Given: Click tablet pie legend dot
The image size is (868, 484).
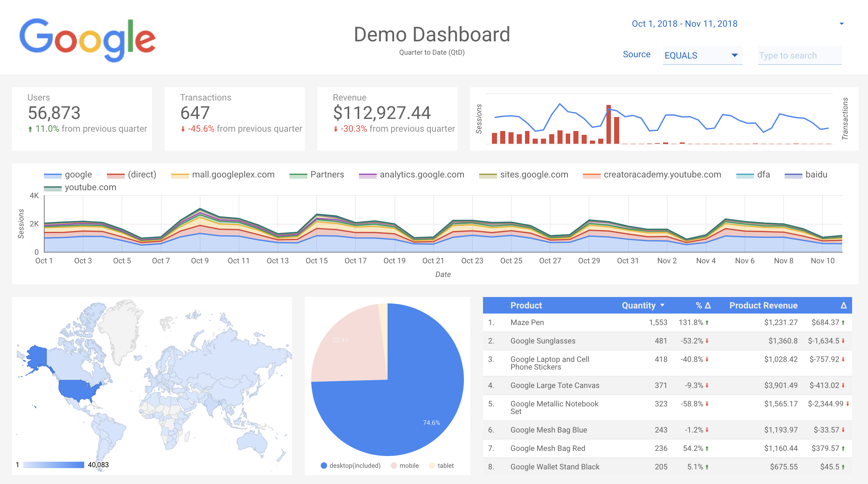Looking at the screenshot, I should pos(432,466).
